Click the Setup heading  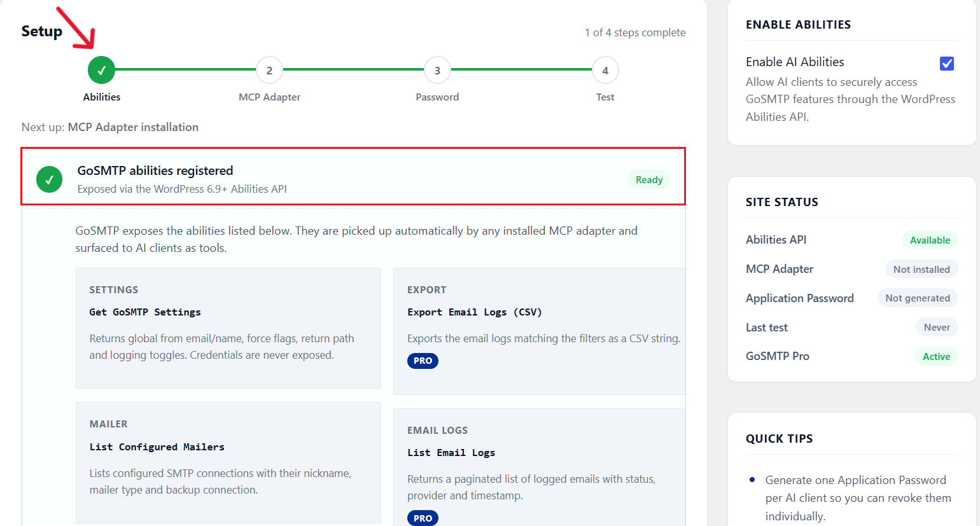tap(42, 31)
